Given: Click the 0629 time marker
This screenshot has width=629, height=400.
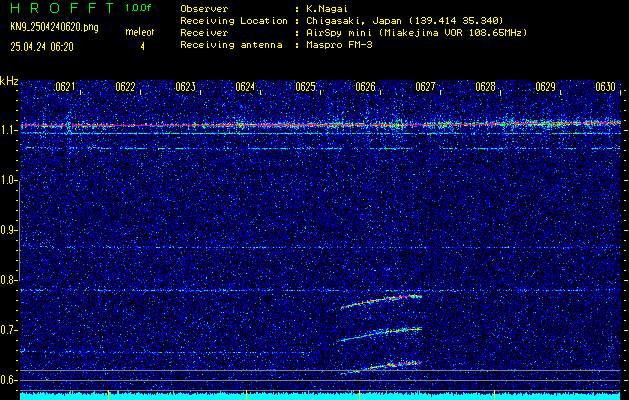Looking at the screenshot, I should pos(546,87).
